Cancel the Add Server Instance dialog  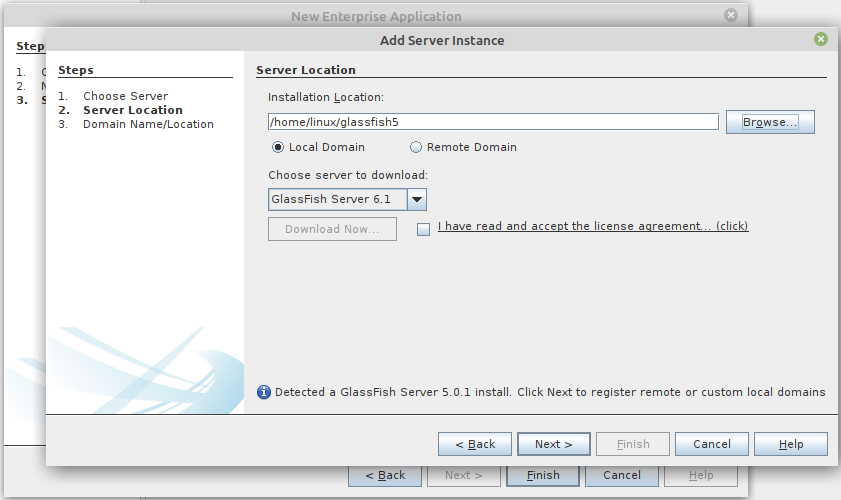coord(712,444)
